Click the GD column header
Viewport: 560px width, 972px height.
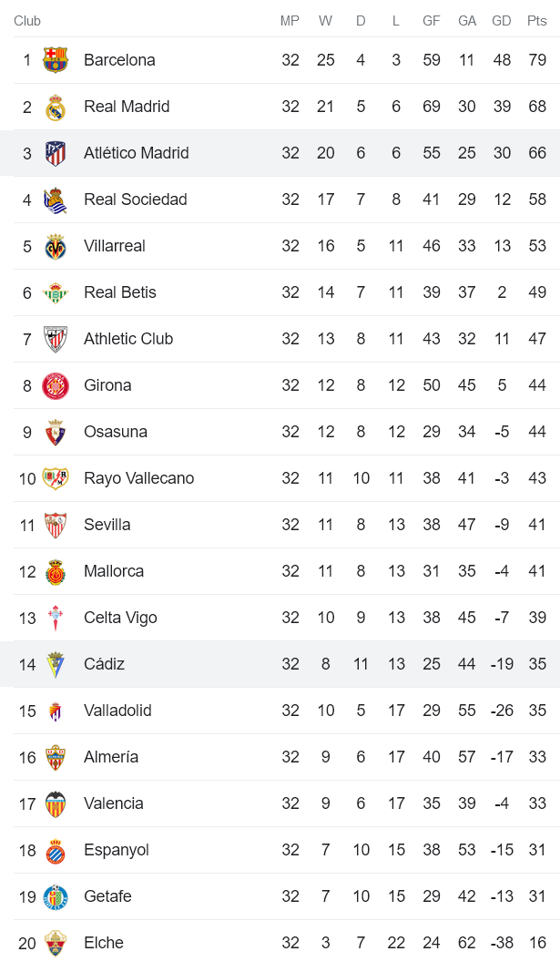click(501, 21)
